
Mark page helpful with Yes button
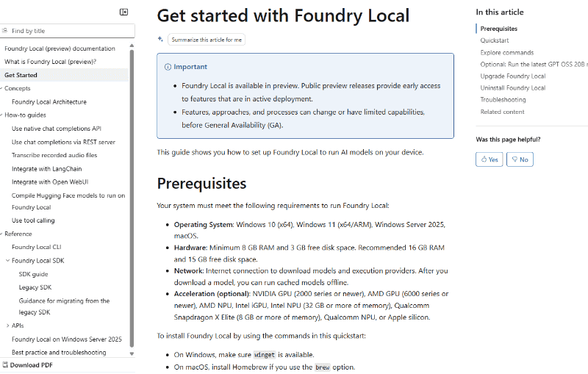point(490,159)
